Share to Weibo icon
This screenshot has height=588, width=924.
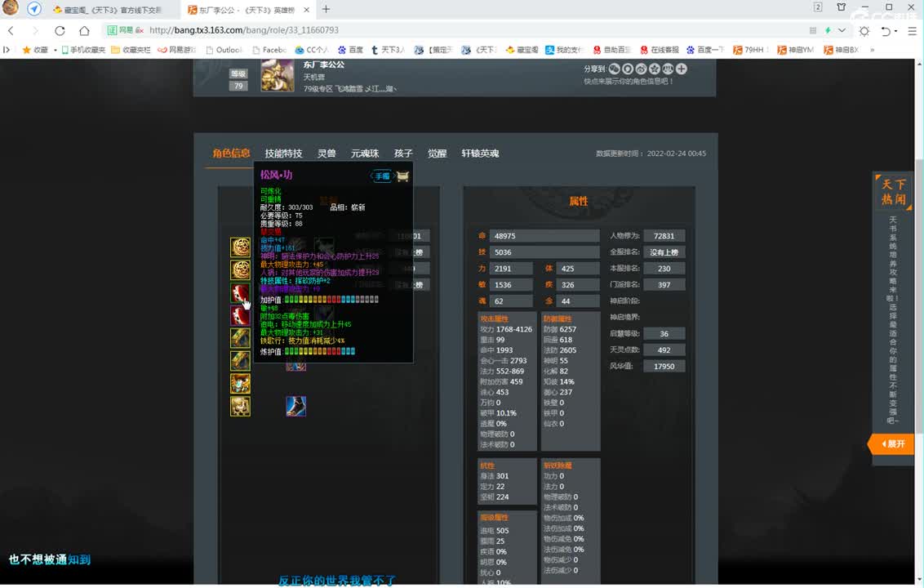point(641,69)
